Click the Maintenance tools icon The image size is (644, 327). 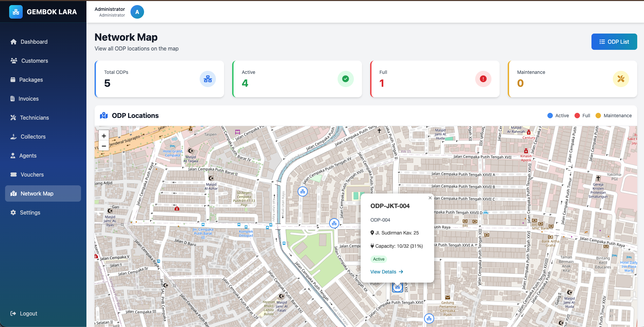click(x=621, y=79)
